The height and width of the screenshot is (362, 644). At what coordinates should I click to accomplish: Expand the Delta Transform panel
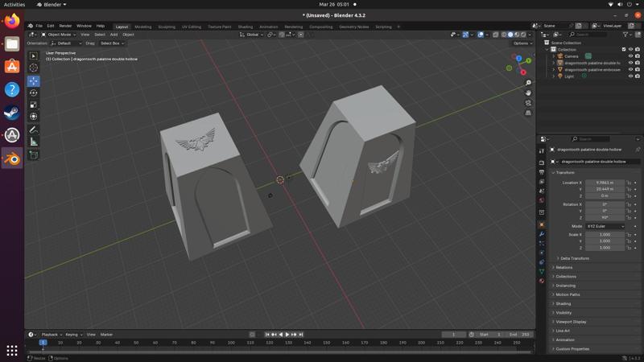pyautogui.click(x=575, y=258)
